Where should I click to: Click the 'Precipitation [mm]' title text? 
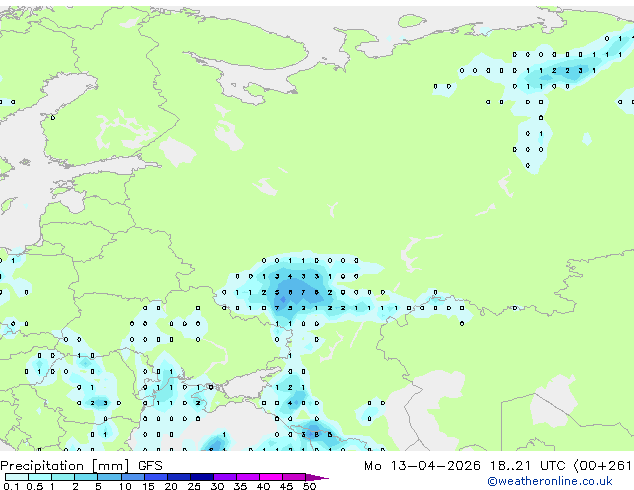tap(65, 466)
